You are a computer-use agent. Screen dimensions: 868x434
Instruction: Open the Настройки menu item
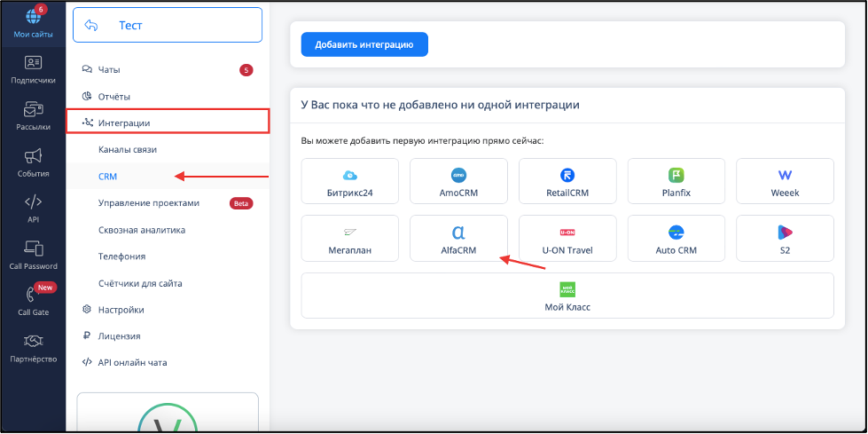tap(168, 309)
